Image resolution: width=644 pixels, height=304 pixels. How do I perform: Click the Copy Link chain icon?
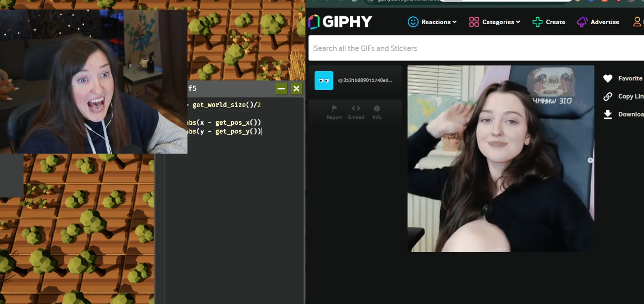coord(608,96)
